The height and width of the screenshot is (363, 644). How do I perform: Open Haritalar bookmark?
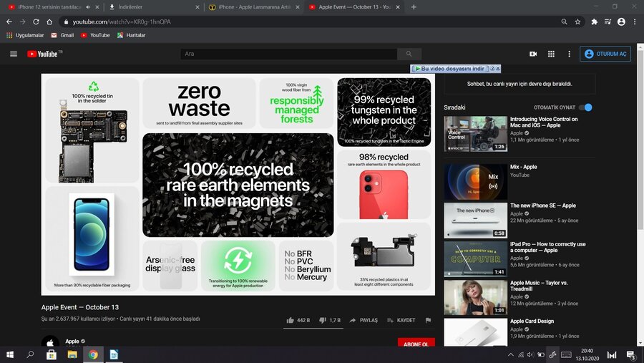click(132, 35)
